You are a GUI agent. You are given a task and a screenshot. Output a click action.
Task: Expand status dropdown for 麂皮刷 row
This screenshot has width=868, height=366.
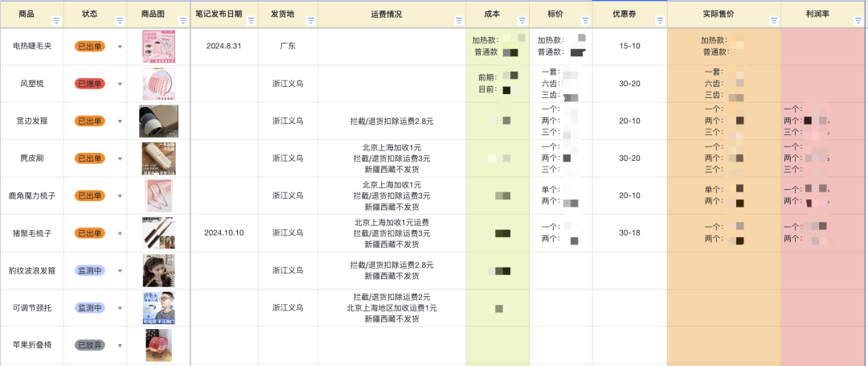click(x=120, y=159)
